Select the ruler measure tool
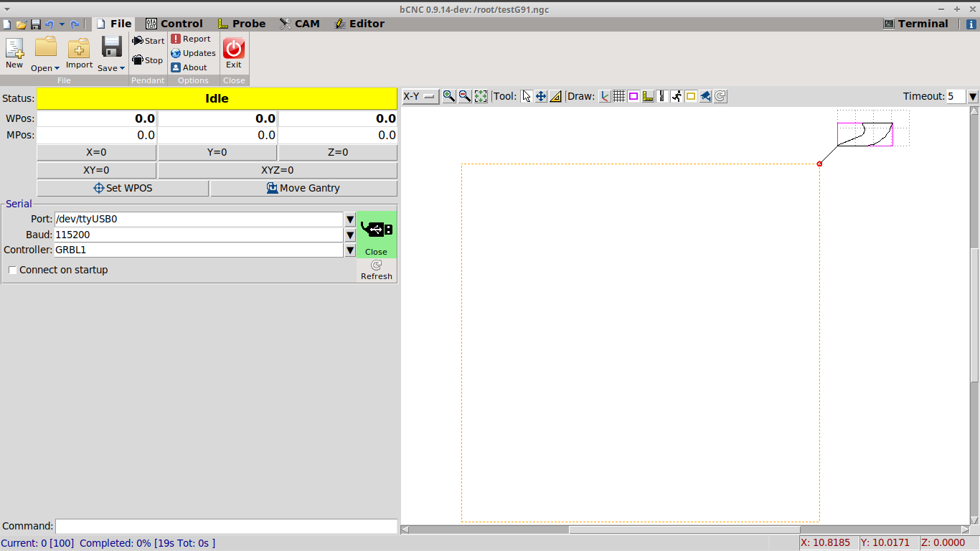Screen dimensions: 980x551 (x=555, y=96)
